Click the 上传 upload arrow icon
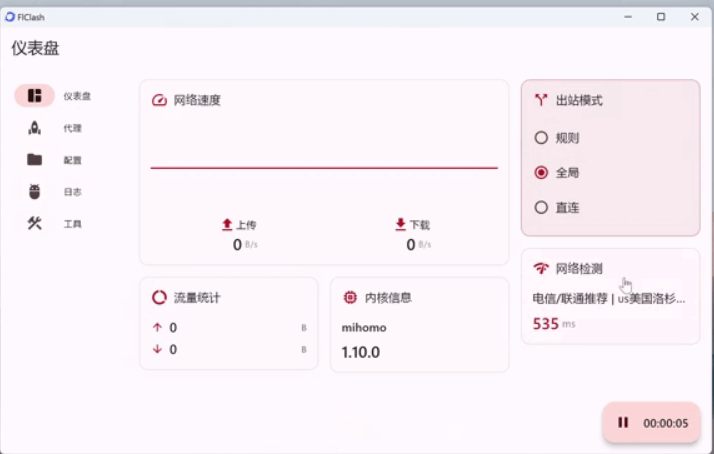The height and width of the screenshot is (454, 714). pyautogui.click(x=227, y=224)
